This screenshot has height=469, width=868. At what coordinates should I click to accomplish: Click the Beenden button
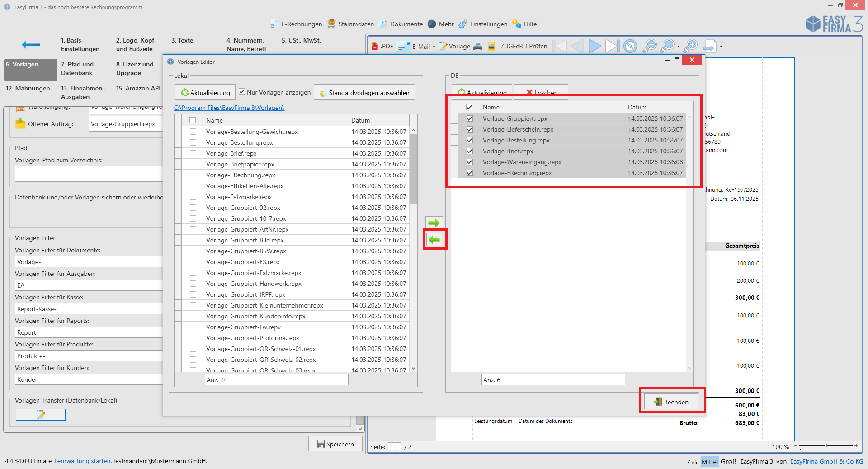point(671,402)
